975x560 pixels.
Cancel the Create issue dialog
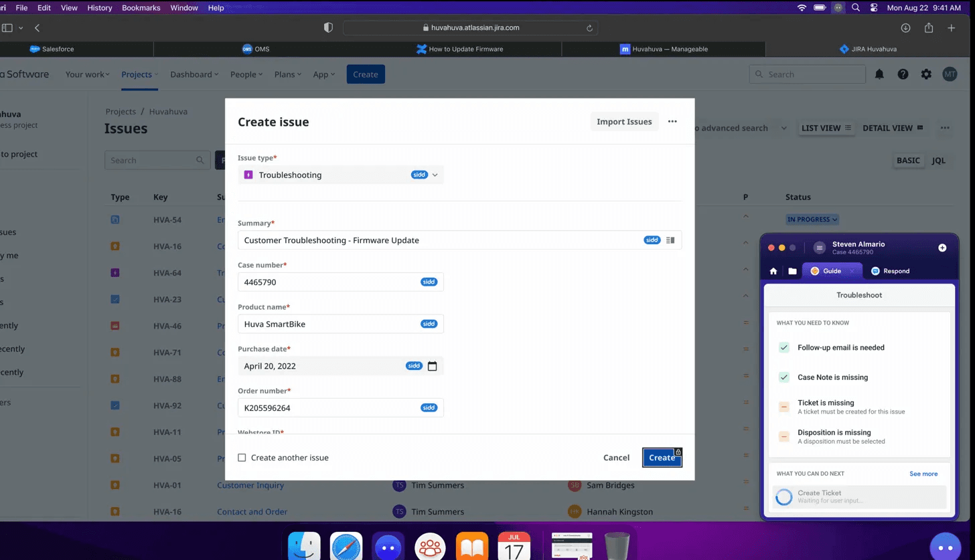coord(616,458)
